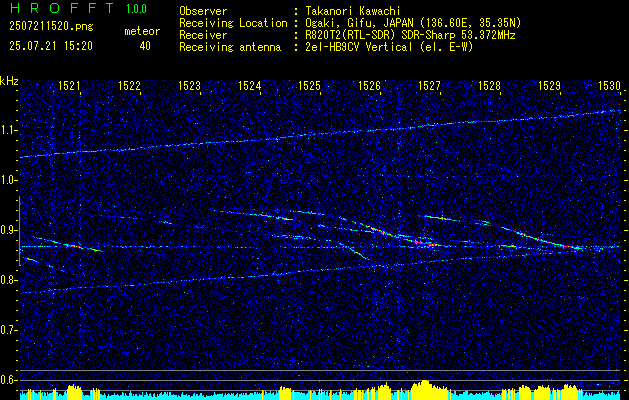Click the 1529 time marker
629x400 pixels.
[550, 85]
